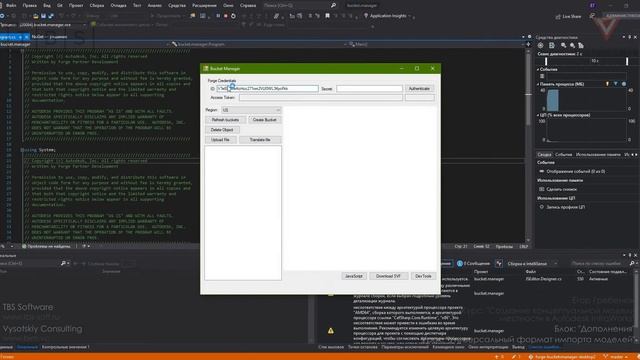Open the Анализ menu
Image resolution: width=640 pixels, height=360 pixels.
[155, 6]
